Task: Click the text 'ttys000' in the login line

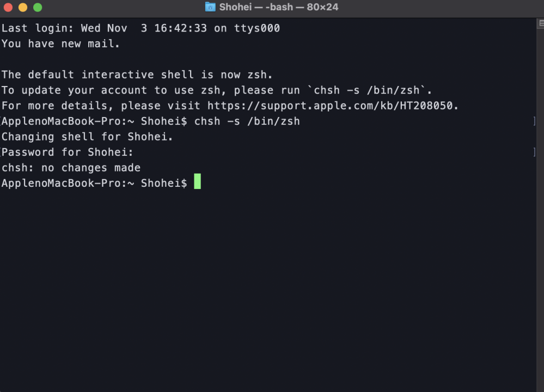Action: [x=256, y=28]
